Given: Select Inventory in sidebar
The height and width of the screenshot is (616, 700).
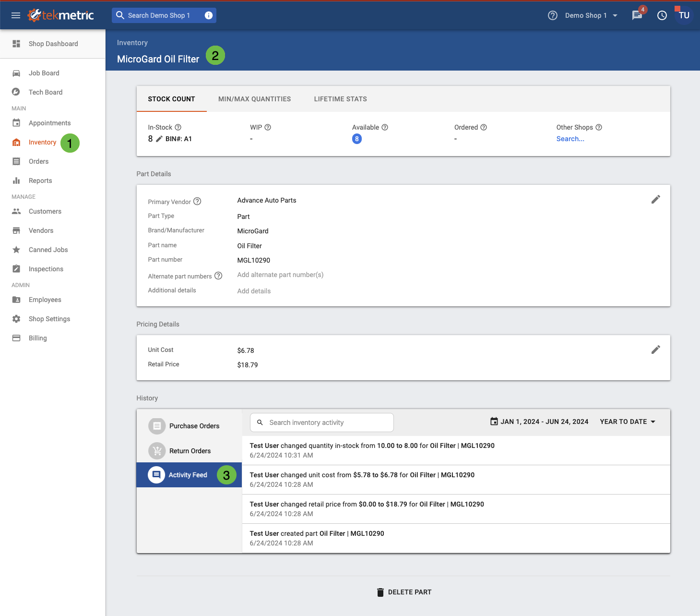Looking at the screenshot, I should click(x=42, y=142).
